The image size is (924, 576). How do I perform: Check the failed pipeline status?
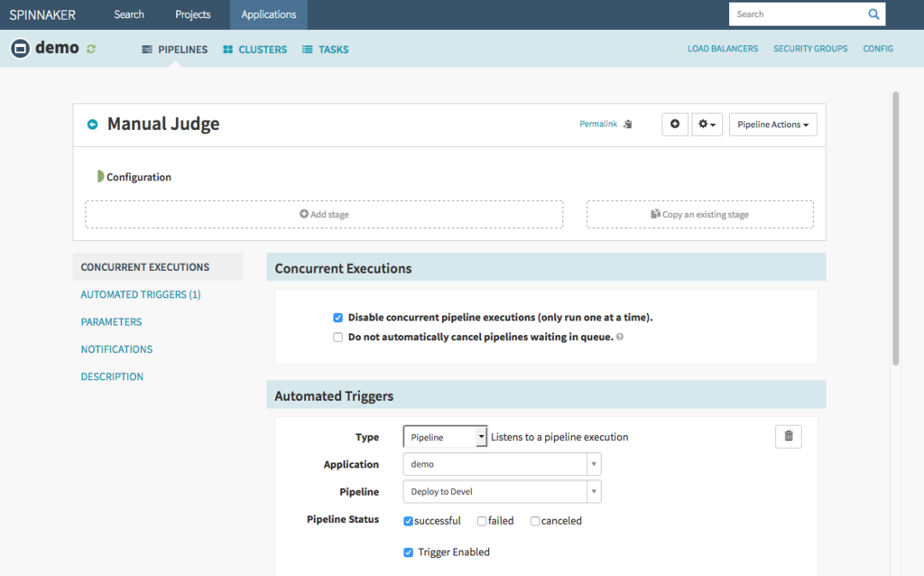[x=482, y=521]
